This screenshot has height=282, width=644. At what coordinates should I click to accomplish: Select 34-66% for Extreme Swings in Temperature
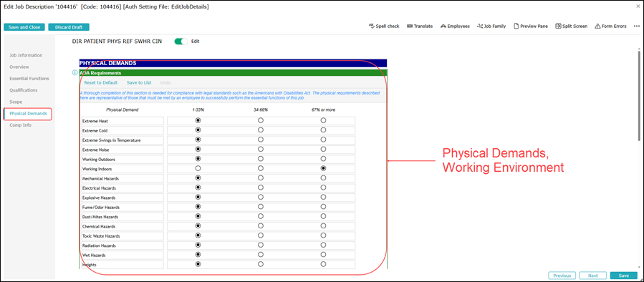point(260,140)
